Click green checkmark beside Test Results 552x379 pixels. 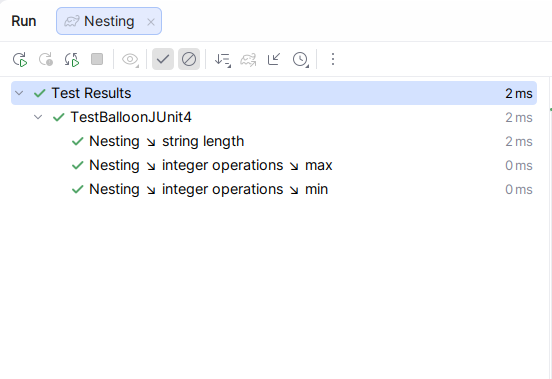pyautogui.click(x=40, y=93)
